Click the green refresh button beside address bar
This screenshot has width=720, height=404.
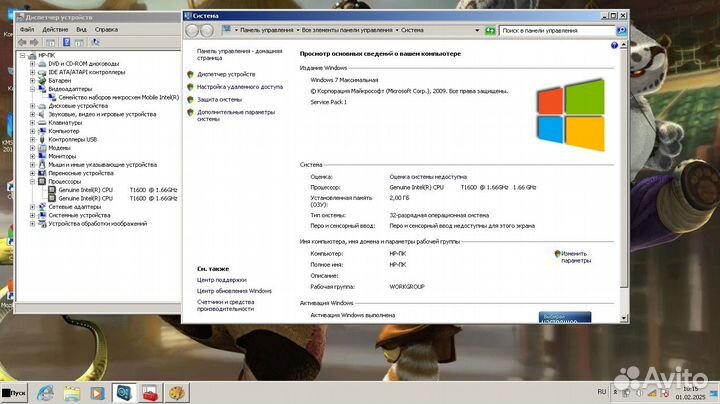coord(490,30)
